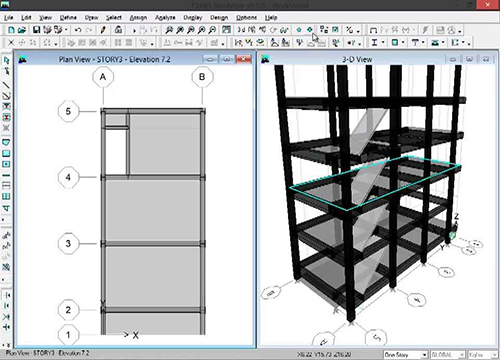Click the Zoom Out One Step magnifier

point(212,30)
